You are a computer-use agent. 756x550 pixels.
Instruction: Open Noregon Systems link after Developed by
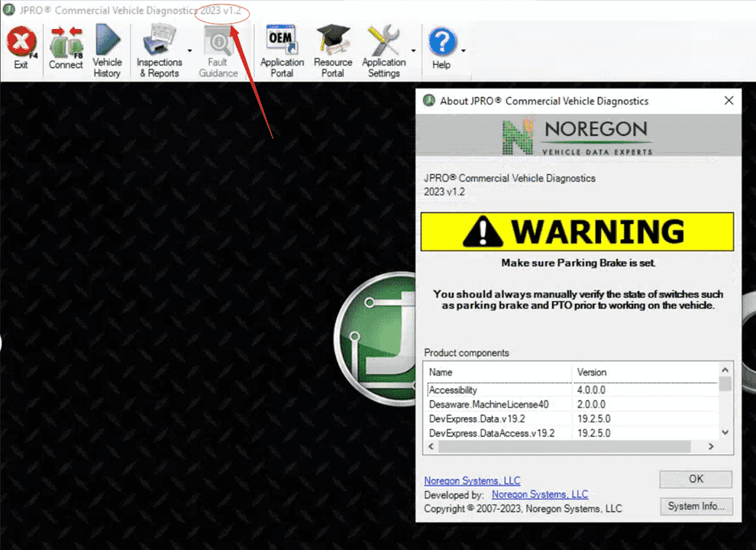coord(540,494)
